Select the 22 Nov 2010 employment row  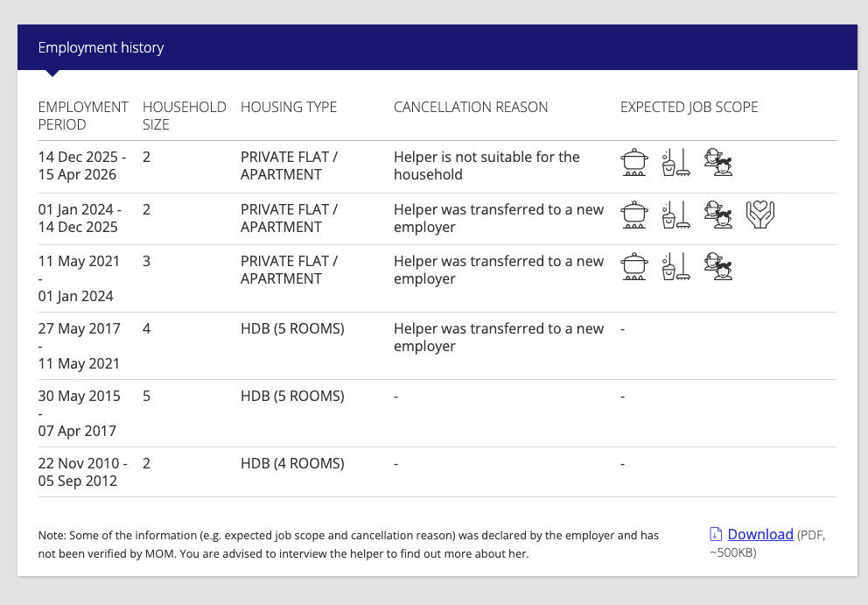pyautogui.click(x=437, y=472)
